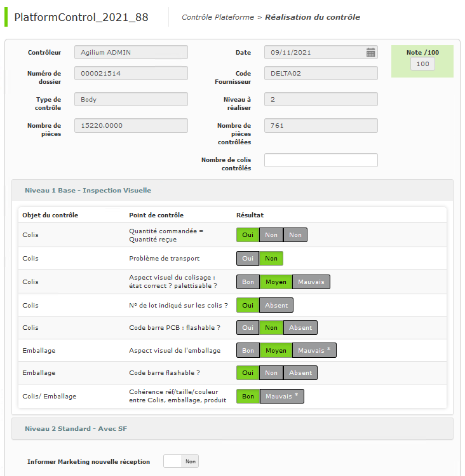
Task: Select Oui for N° de lot indiqué
Action: click(x=248, y=305)
